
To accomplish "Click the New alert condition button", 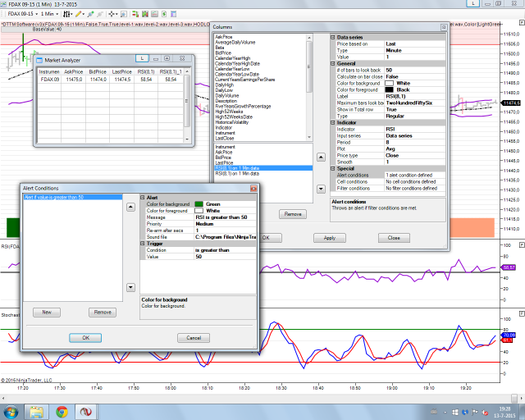I will (x=48, y=312).
